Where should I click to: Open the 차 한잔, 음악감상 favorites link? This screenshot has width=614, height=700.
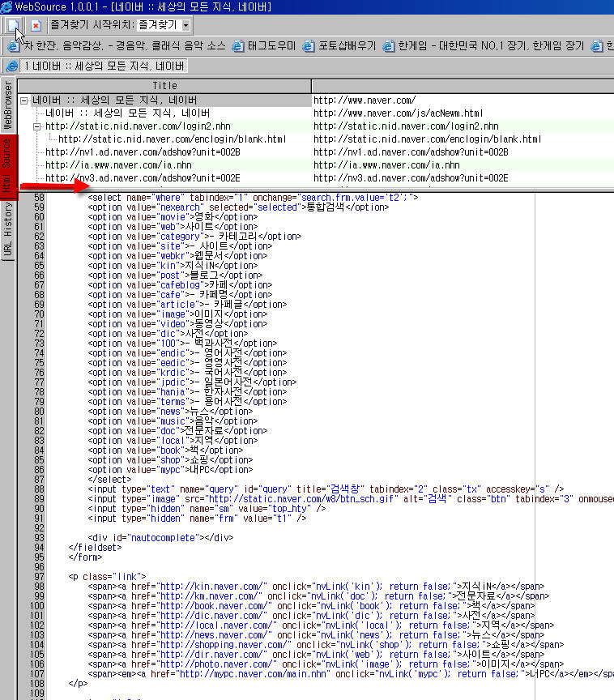tap(124, 46)
